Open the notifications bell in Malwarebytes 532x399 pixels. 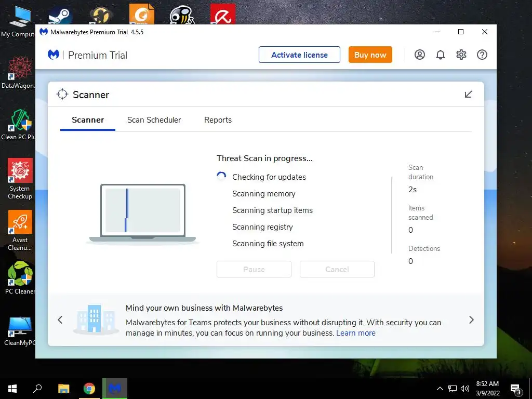(441, 55)
